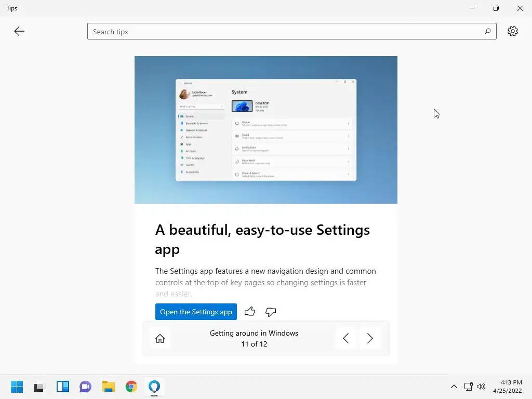Return to Tips home via house icon

[x=160, y=338]
